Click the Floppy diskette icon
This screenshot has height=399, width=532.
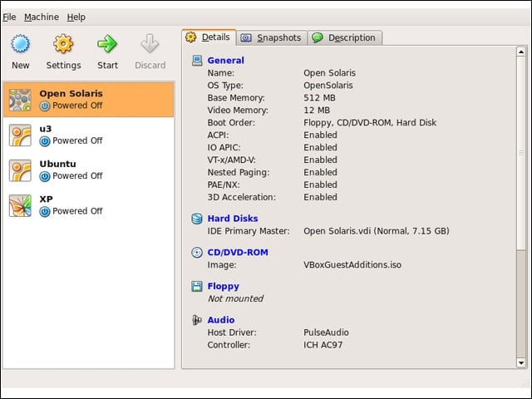[x=197, y=286]
